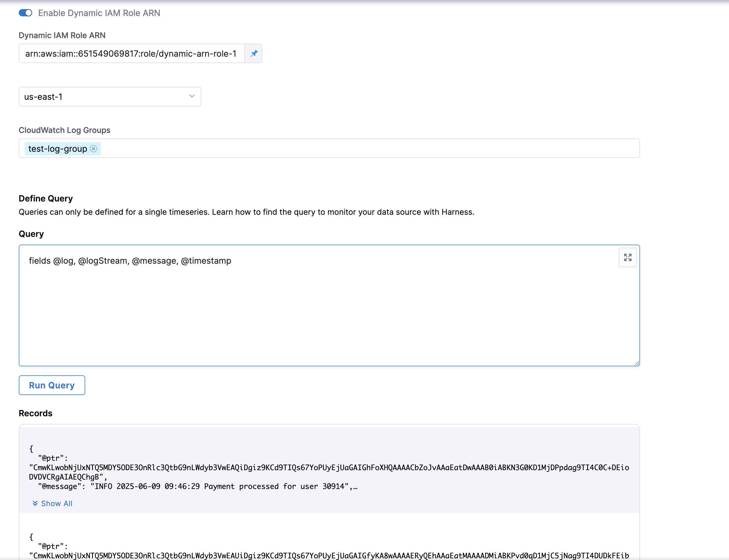729x560 pixels.
Task: Click empty area of CloudWatch Log Groups field
Action: pyautogui.click(x=367, y=148)
